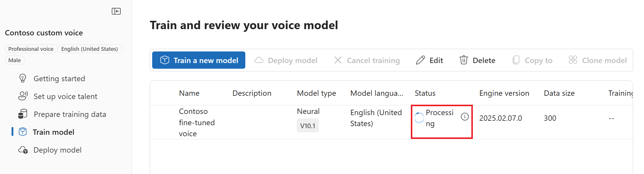
Task: Click the cube icon next to Train model
Action: [23, 132]
